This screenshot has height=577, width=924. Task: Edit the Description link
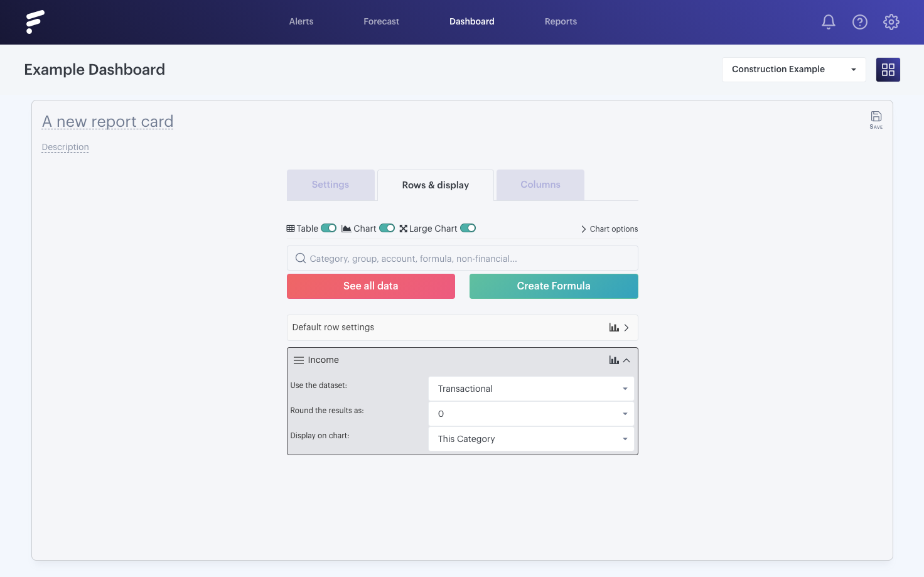(65, 147)
